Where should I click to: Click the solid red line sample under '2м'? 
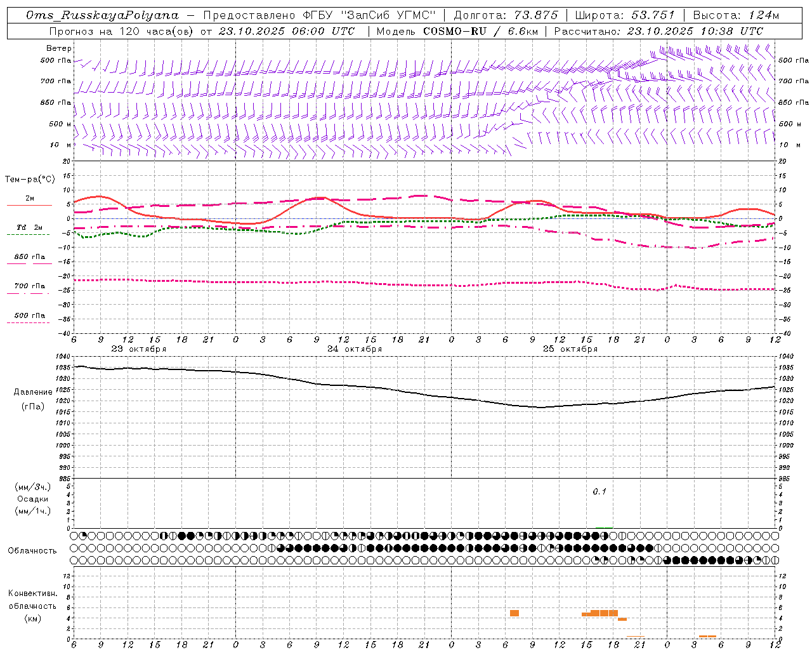coord(29,206)
